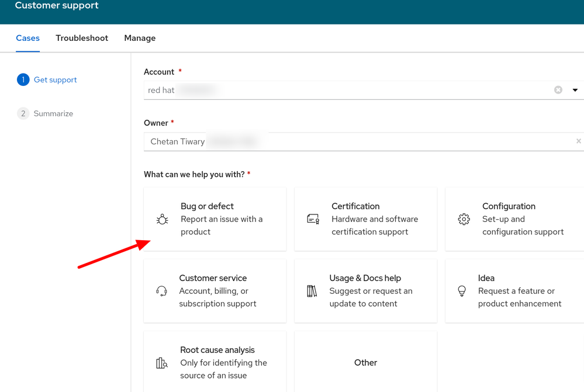
Task: Click the Customer service headset icon
Action: (x=161, y=291)
